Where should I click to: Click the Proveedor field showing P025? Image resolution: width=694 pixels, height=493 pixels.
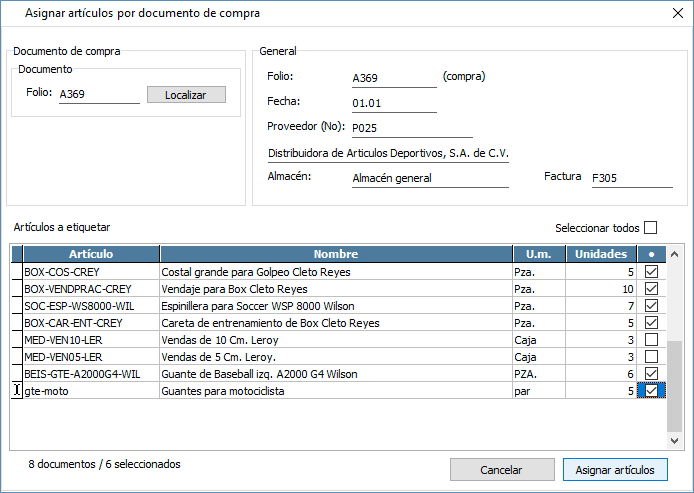pos(410,128)
